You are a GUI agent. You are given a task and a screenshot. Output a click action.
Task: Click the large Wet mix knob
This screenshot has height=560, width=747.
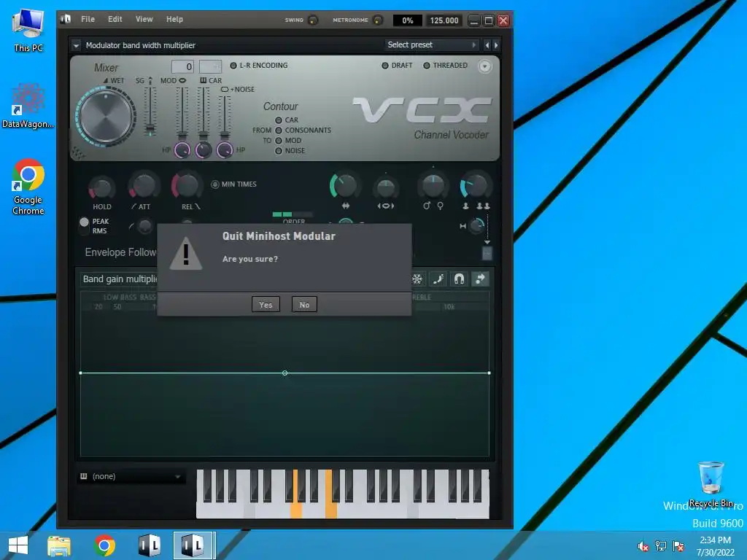click(106, 116)
